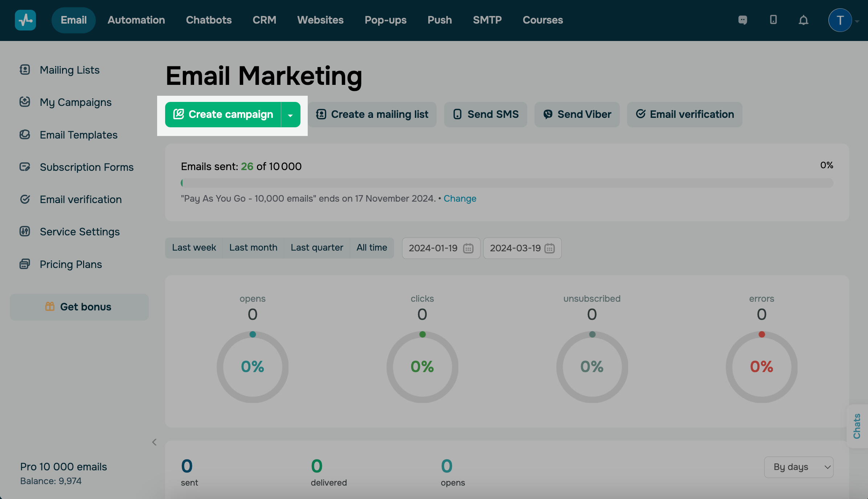Open the CRM top menu item
The image size is (868, 499).
click(x=264, y=20)
